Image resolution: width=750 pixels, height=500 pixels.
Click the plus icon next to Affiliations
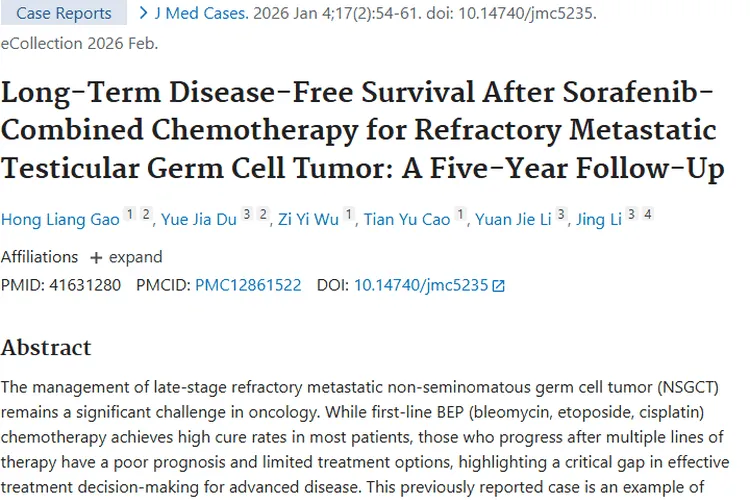(x=96, y=257)
